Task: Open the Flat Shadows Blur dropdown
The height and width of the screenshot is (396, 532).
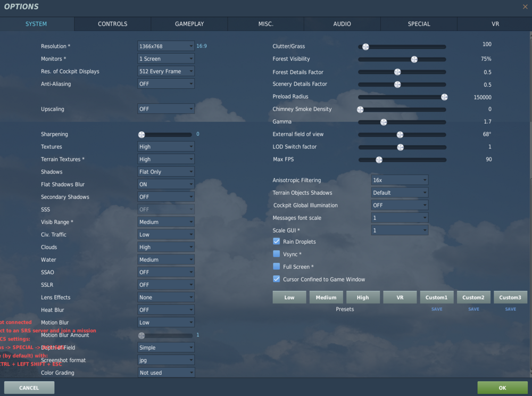Action: pyautogui.click(x=166, y=184)
